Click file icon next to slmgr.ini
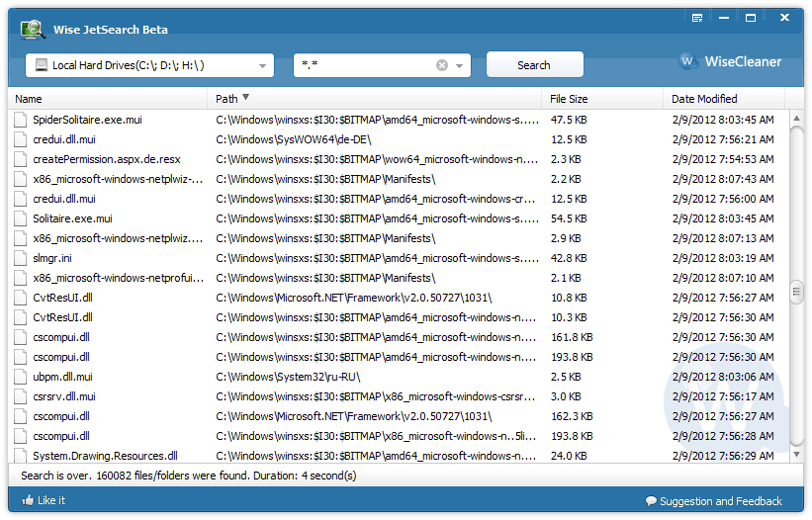 (20, 258)
